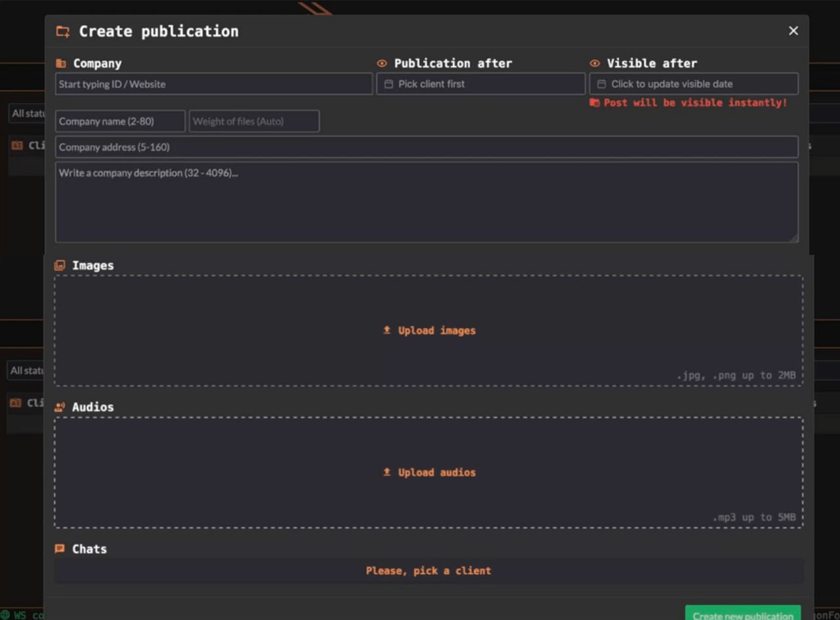Click the Please, pick a client bar

(428, 570)
